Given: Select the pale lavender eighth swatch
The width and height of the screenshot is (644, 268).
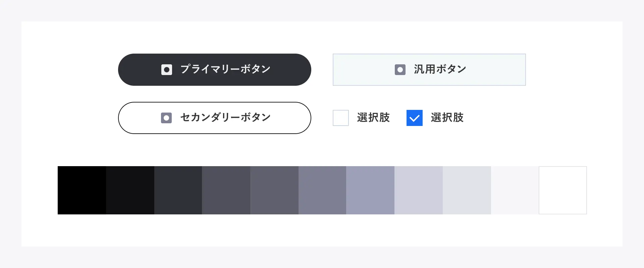Looking at the screenshot, I should [x=419, y=190].
